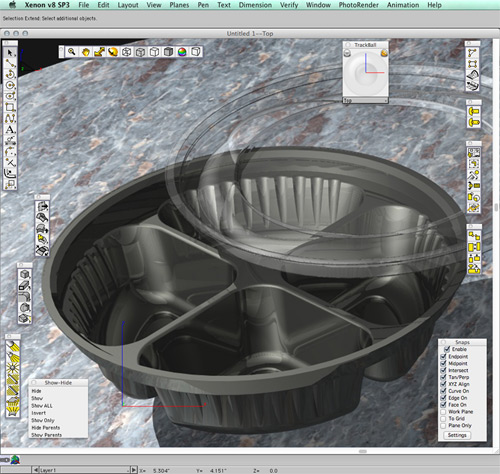This screenshot has width=500, height=474.
Task: Click Show Only in Show-Hide palette
Action: [43, 420]
